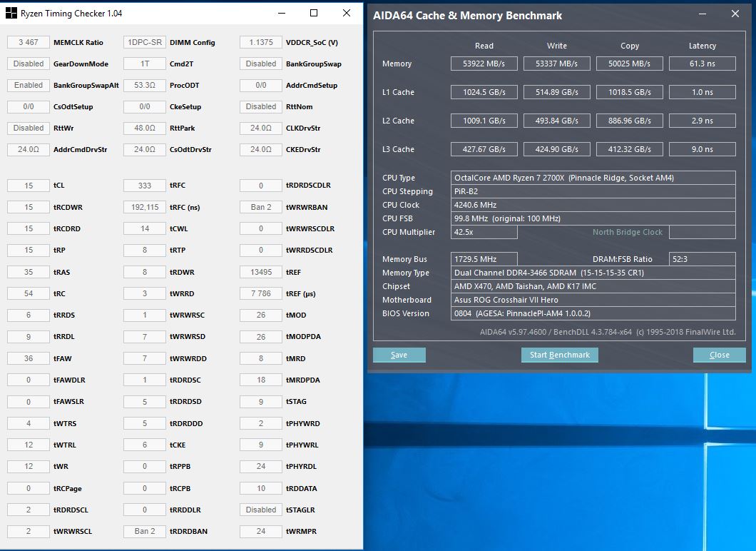This screenshot has width=756, height=551.
Task: Click the Cmd2T 1T value field
Action: pos(145,64)
